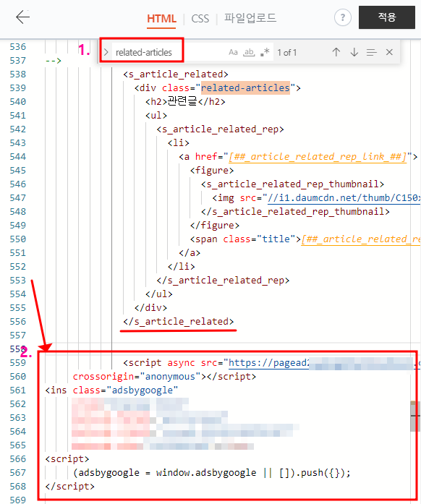
Task: Open the //i1.daumcdn.net/thumb image URL
Action: tap(344, 197)
